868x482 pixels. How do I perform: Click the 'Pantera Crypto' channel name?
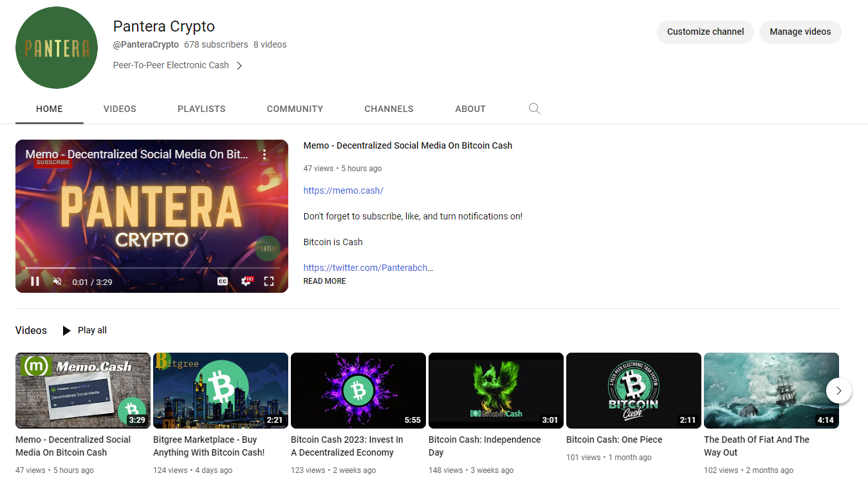(x=164, y=26)
